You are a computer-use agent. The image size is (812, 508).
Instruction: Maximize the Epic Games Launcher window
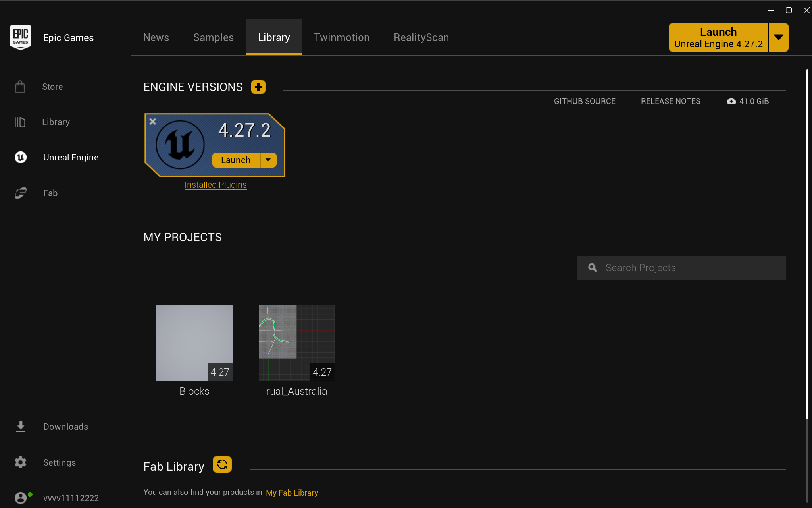[789, 10]
